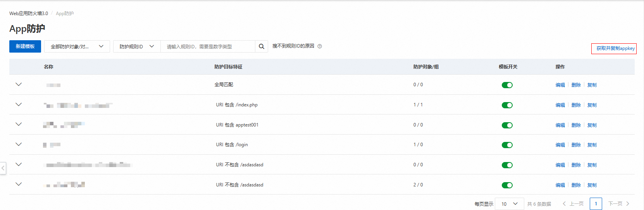
Task: Click the 共 6 条数据 total count
Action: pos(539,204)
